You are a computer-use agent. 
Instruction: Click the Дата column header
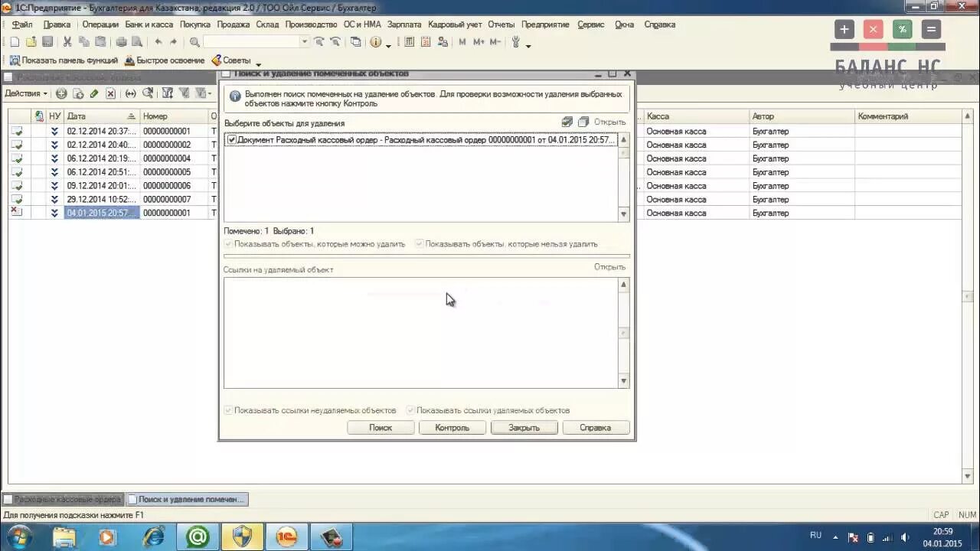[100, 116]
